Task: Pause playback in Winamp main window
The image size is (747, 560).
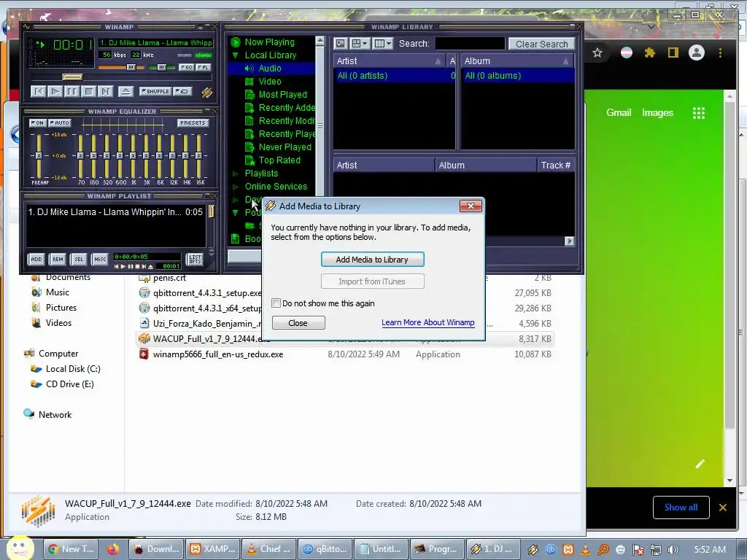Action: pos(71,91)
